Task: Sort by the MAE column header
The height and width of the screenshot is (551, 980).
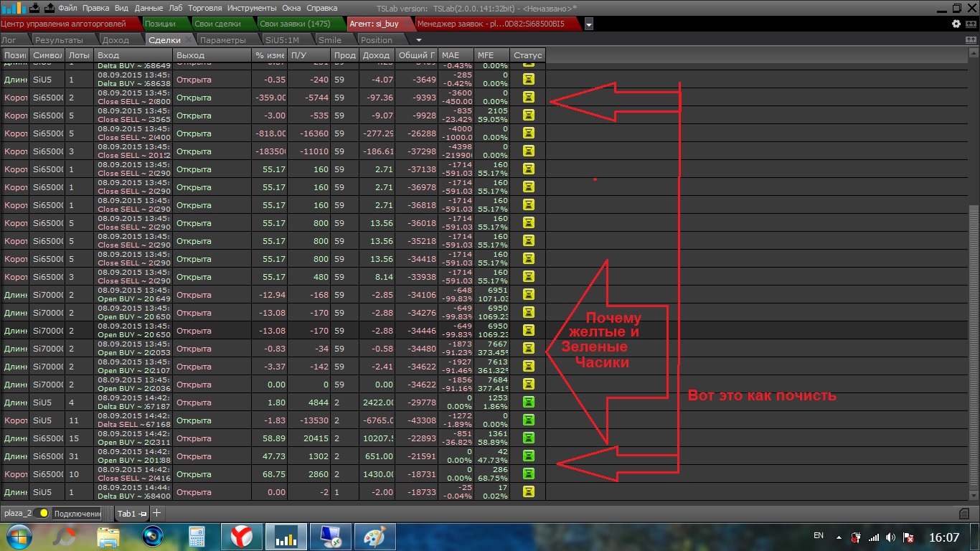Action: (456, 55)
